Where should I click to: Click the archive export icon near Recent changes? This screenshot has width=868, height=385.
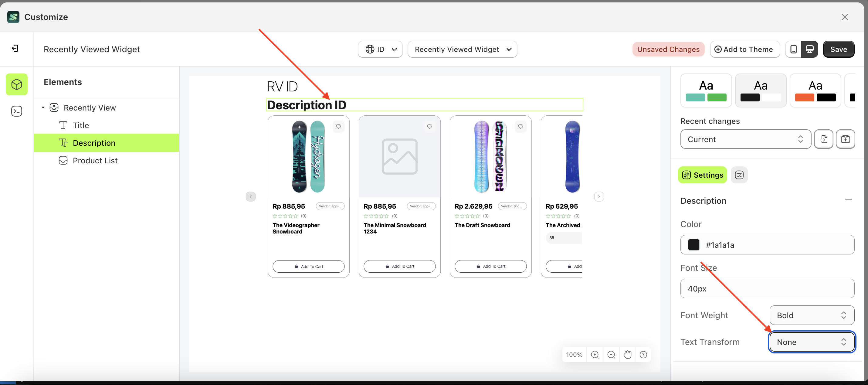tap(846, 139)
